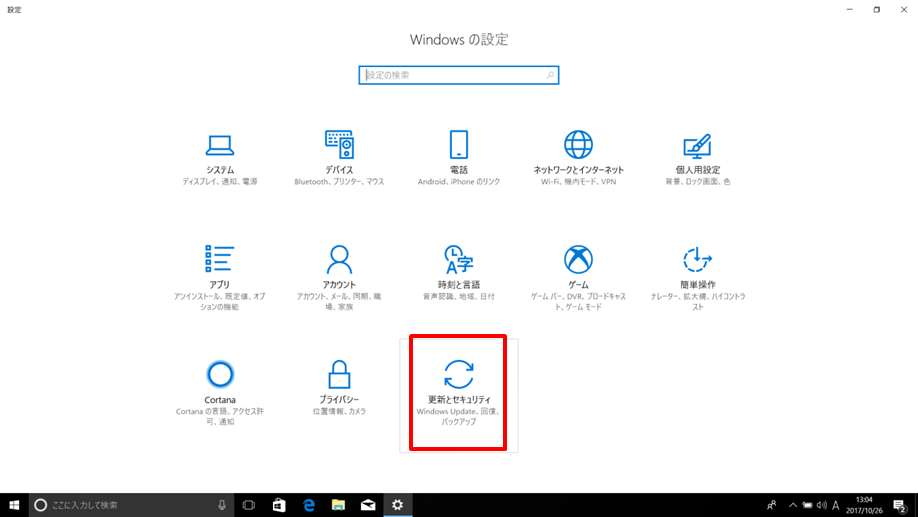This screenshot has height=517, width=918.
Task: Show hidden system tray icons chevron
Action: (793, 505)
